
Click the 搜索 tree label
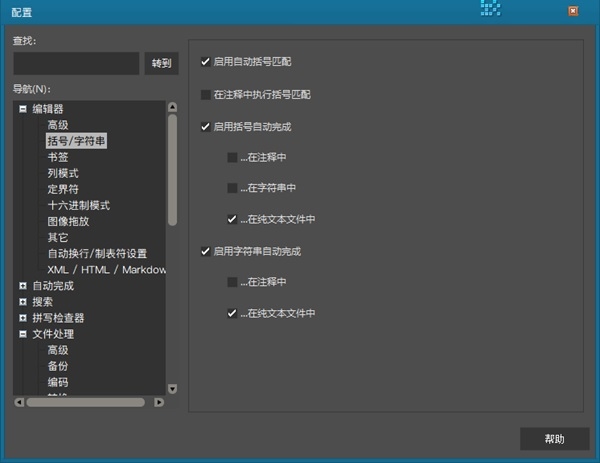click(x=42, y=302)
